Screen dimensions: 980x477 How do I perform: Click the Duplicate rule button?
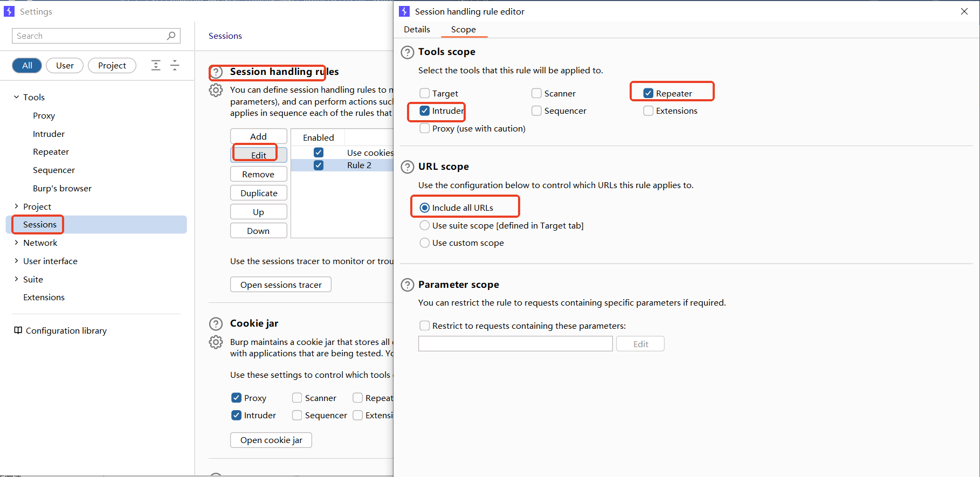[259, 193]
